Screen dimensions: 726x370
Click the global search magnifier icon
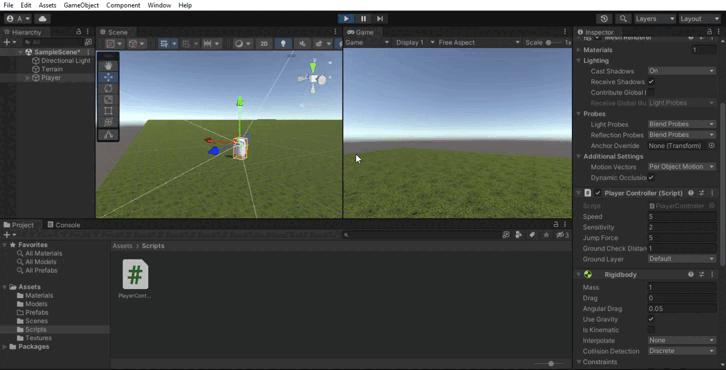623,19
